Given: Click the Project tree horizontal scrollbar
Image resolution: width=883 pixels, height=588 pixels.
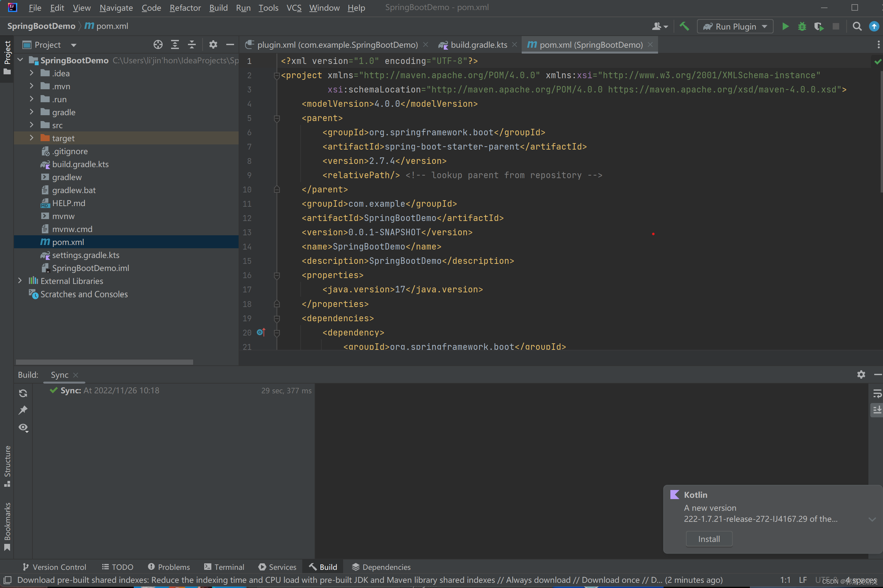Looking at the screenshot, I should 104,362.
